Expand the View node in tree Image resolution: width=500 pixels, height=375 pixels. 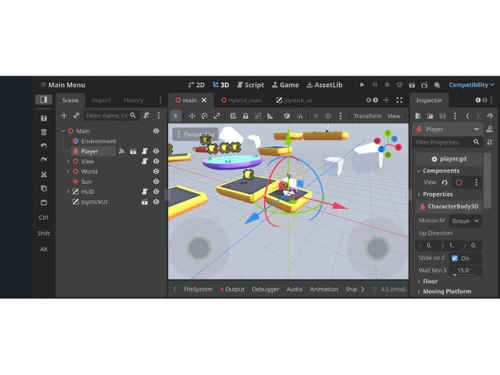pos(68,161)
